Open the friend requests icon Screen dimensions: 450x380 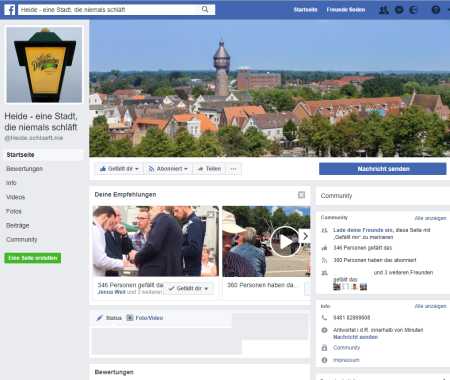click(384, 10)
